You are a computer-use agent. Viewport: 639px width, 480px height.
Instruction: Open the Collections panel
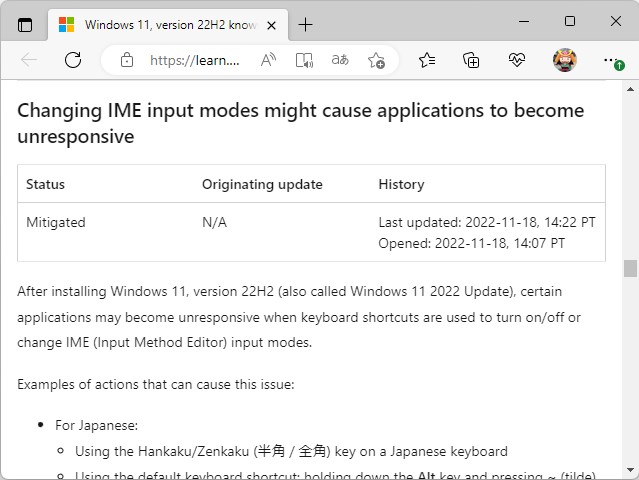pos(471,60)
